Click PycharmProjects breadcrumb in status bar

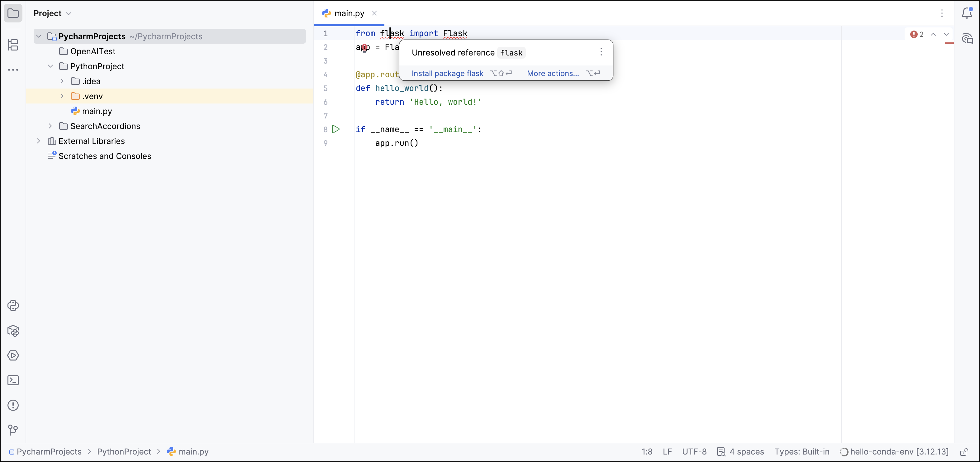click(49, 452)
